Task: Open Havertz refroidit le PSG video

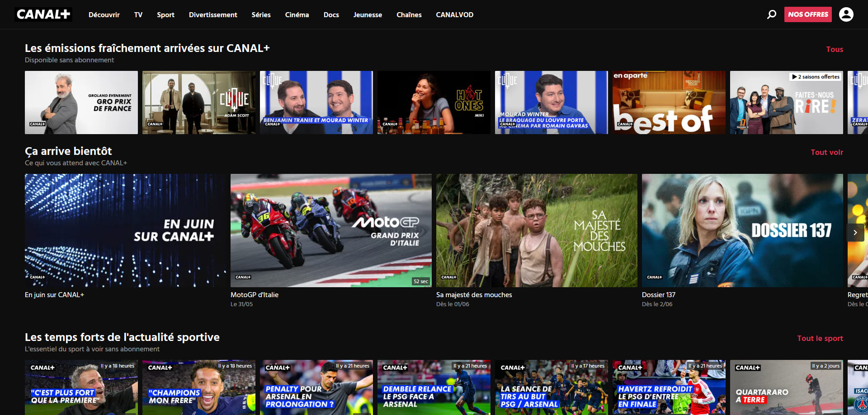Action: click(669, 387)
